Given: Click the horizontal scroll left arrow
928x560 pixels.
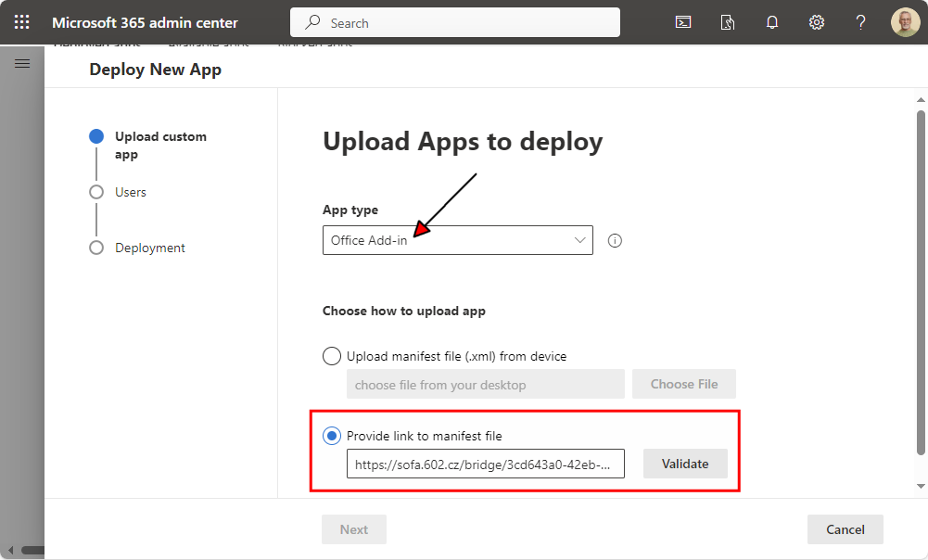Looking at the screenshot, I should coord(10,550).
